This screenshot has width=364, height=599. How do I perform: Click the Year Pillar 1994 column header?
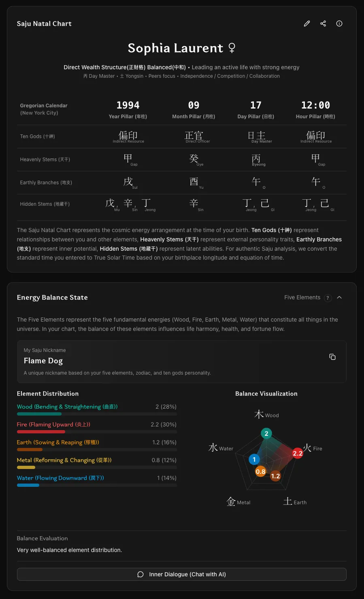tap(128, 105)
